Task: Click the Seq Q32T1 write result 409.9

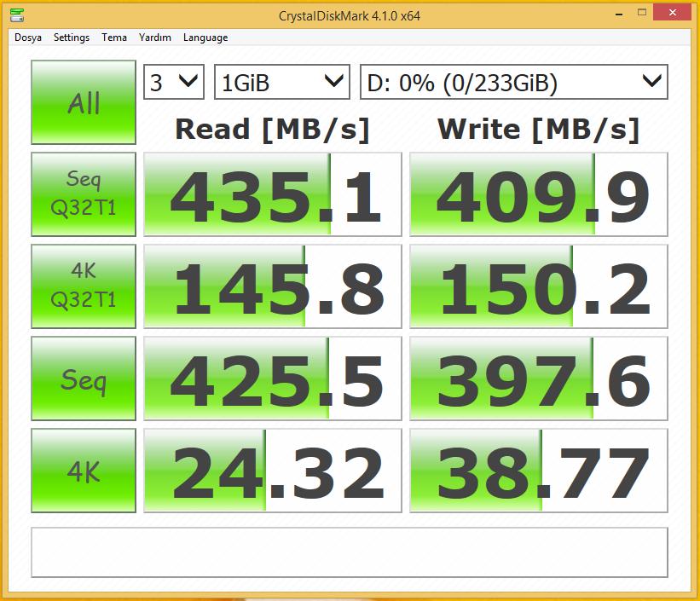Action: [x=539, y=194]
